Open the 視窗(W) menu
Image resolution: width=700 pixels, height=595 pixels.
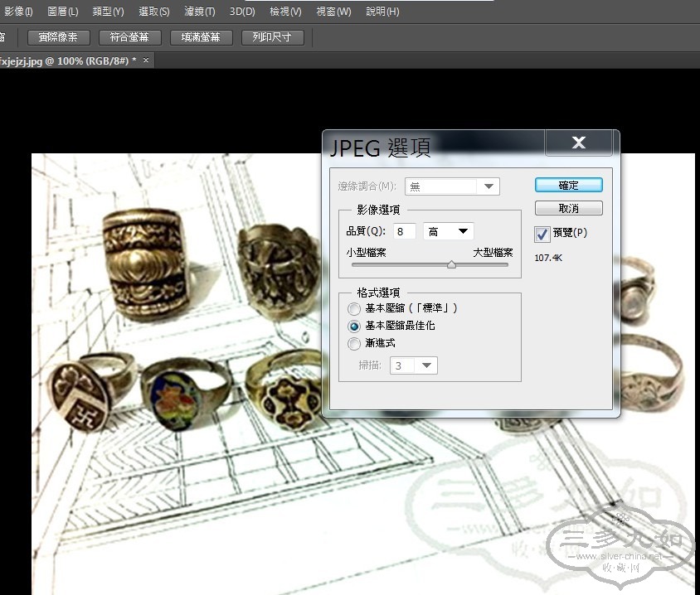click(x=333, y=12)
